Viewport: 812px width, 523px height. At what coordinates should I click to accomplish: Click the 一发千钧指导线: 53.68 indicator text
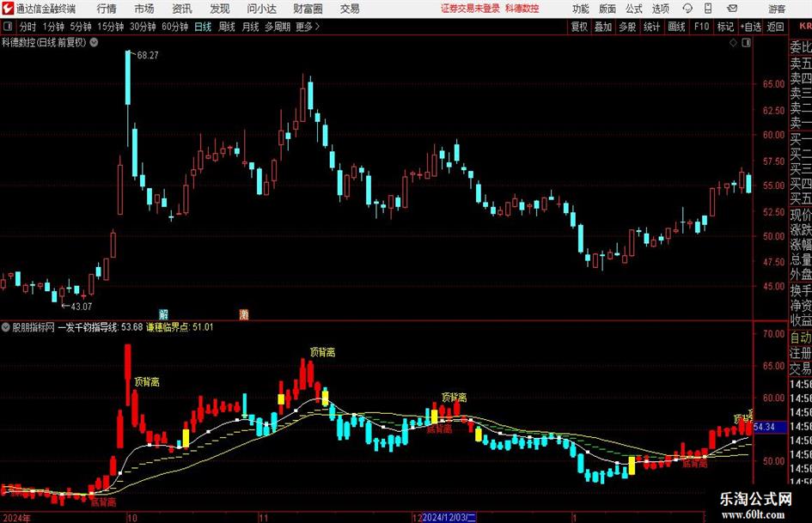[100, 326]
